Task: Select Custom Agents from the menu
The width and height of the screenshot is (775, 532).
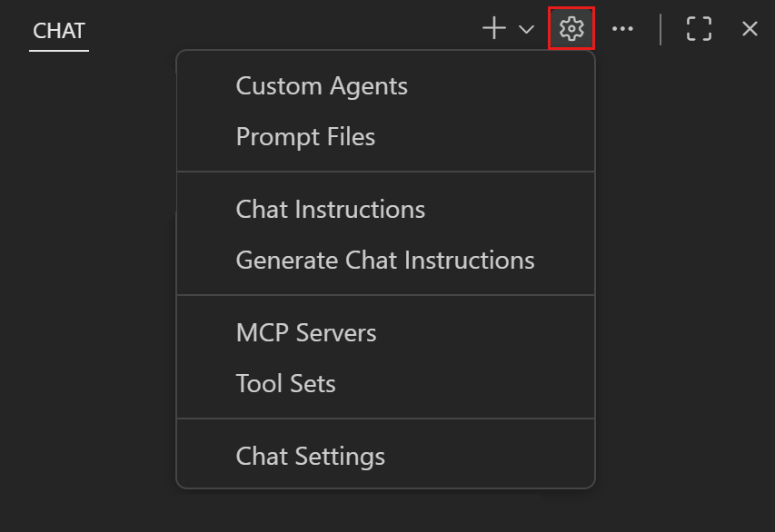Action: coord(322,85)
